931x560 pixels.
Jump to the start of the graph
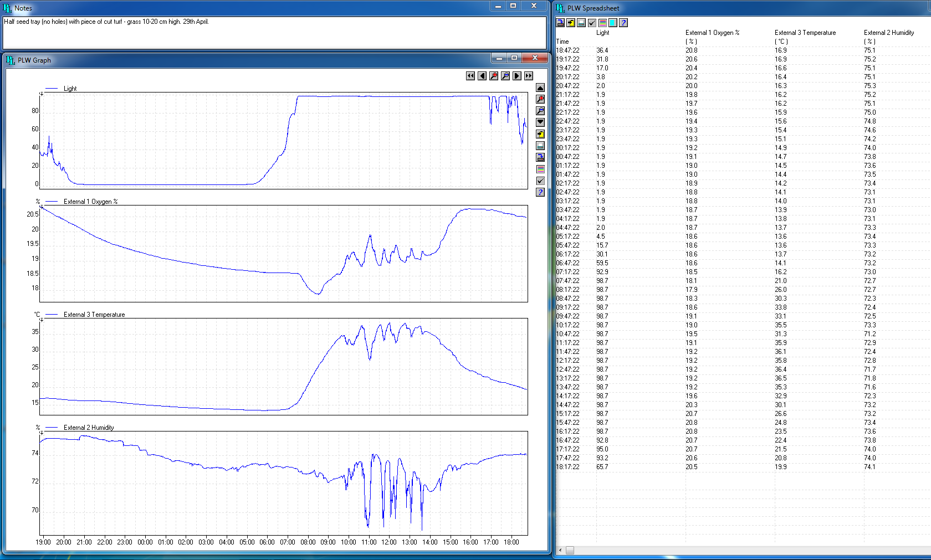point(470,76)
